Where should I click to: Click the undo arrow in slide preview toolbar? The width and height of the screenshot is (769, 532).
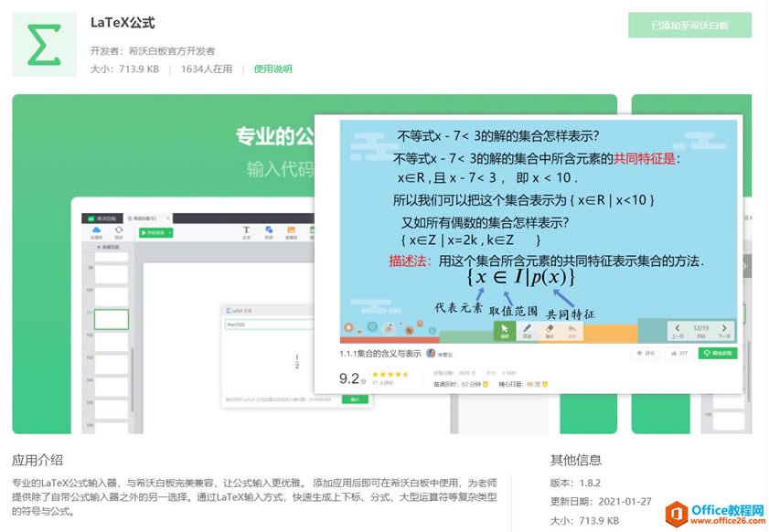coord(571,331)
